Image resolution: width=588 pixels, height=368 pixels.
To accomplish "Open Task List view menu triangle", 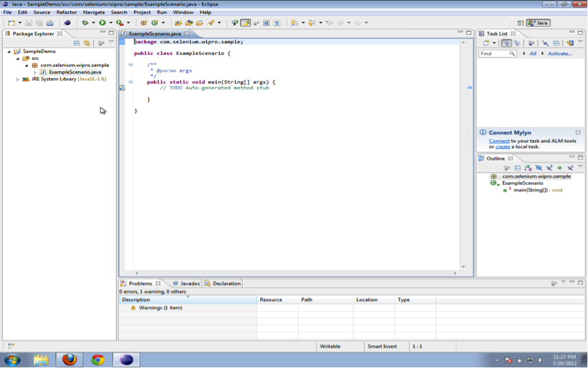I will tap(580, 42).
